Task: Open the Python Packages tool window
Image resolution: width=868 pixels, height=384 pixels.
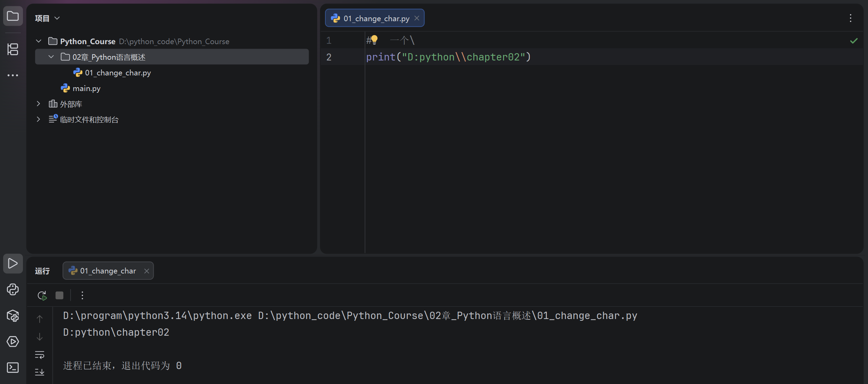Action: pos(13,316)
